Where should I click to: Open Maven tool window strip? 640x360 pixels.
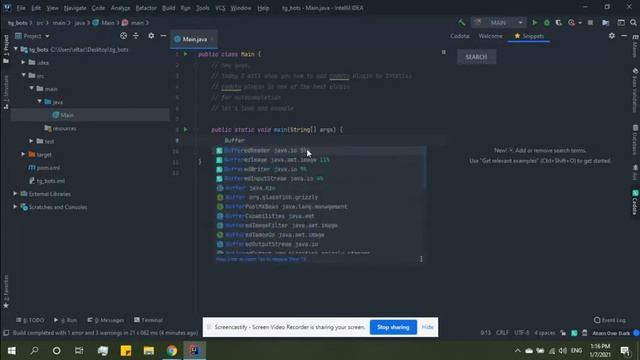click(635, 47)
